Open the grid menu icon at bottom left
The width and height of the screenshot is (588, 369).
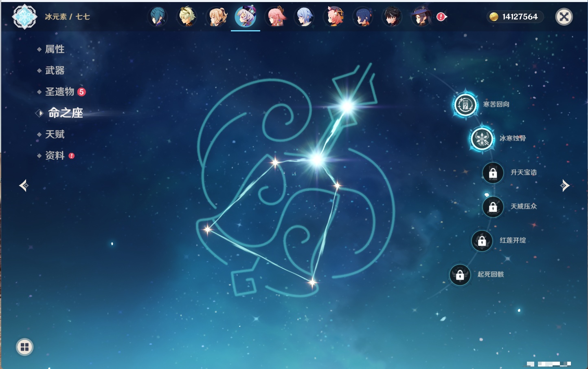(24, 347)
